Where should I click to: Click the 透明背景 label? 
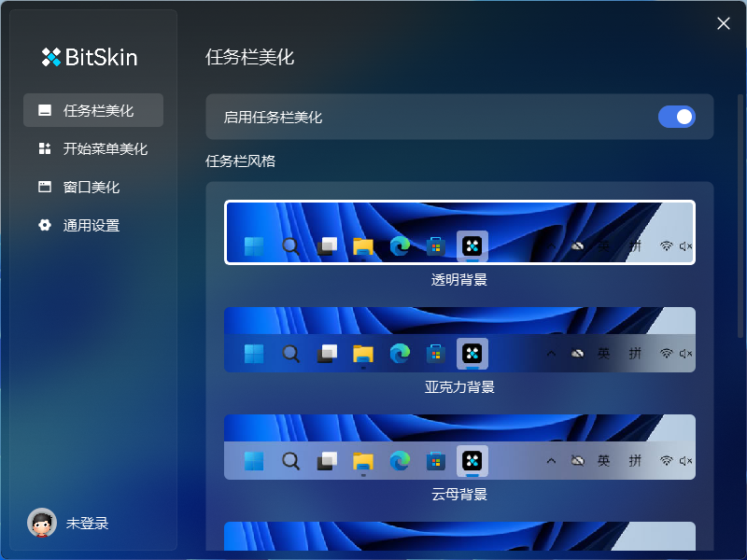click(459, 279)
